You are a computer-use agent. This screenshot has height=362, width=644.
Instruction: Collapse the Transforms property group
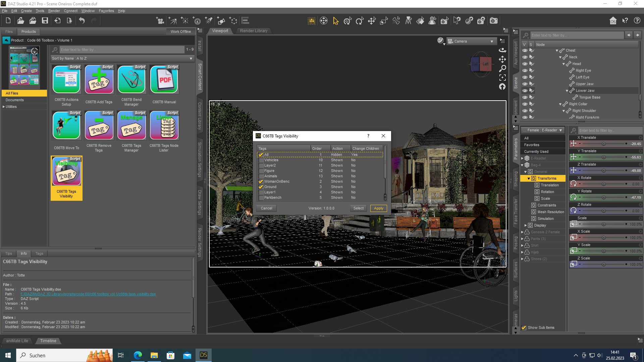(x=529, y=179)
